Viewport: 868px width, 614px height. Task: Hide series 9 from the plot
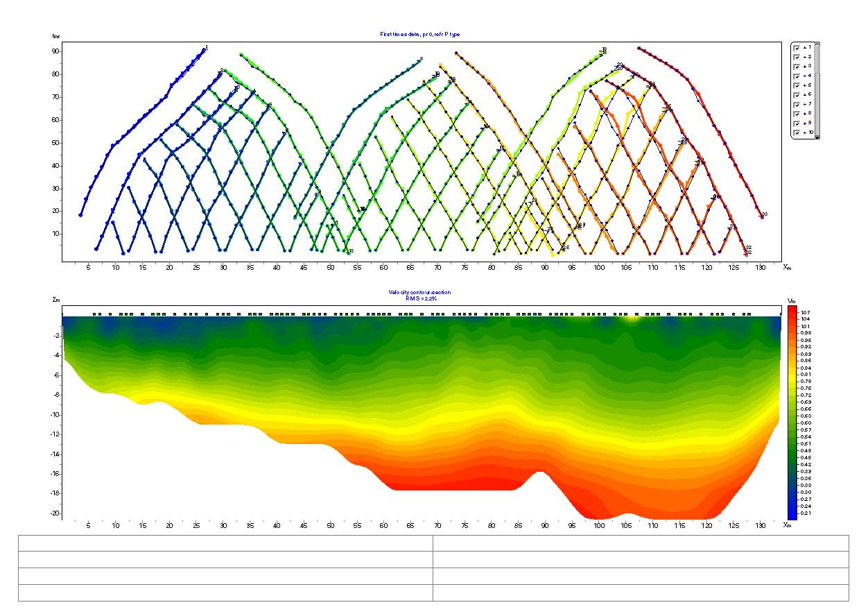coord(797,123)
